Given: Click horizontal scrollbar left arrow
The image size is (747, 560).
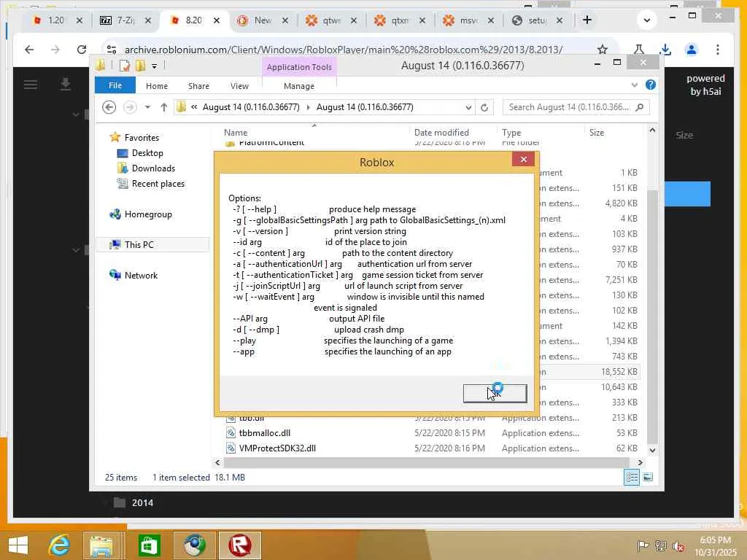Looking at the screenshot, I should [x=217, y=462].
